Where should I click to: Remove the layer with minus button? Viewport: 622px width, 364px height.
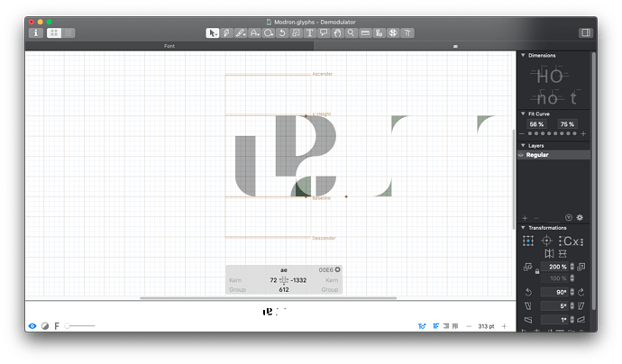536,218
